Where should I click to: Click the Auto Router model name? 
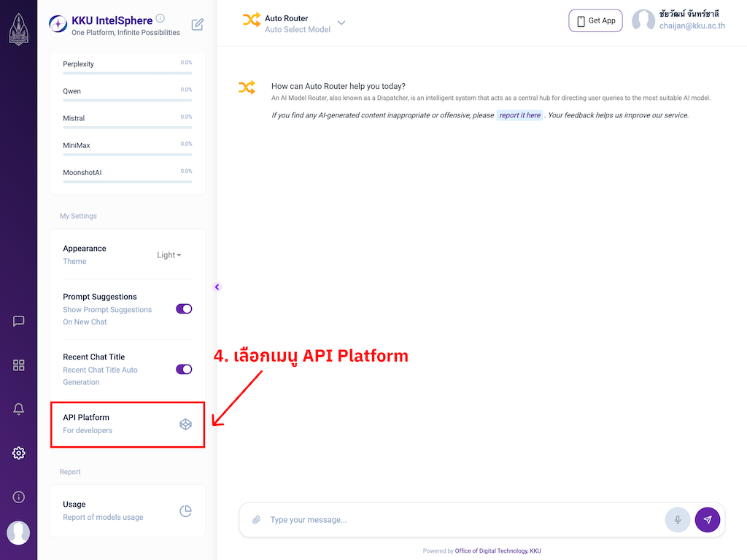click(286, 18)
